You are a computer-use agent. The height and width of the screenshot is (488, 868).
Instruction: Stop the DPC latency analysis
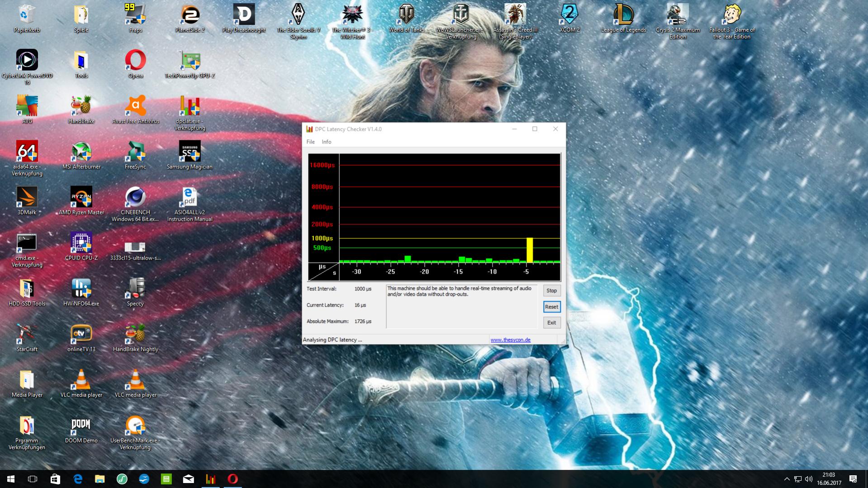pos(551,291)
